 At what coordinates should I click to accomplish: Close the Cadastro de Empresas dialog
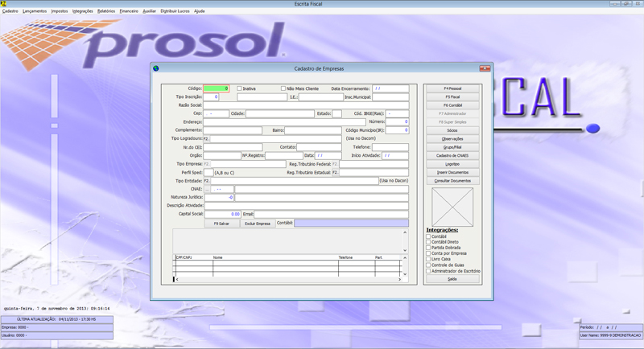click(x=485, y=68)
